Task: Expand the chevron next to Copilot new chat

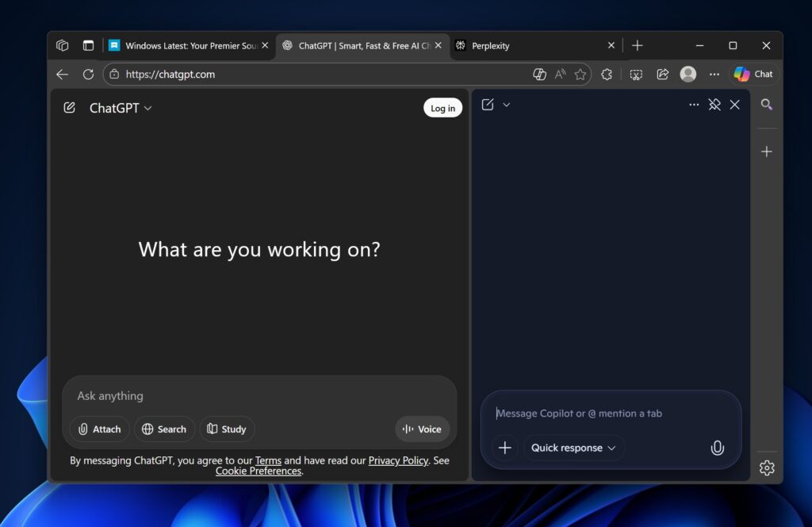Action: (x=507, y=104)
